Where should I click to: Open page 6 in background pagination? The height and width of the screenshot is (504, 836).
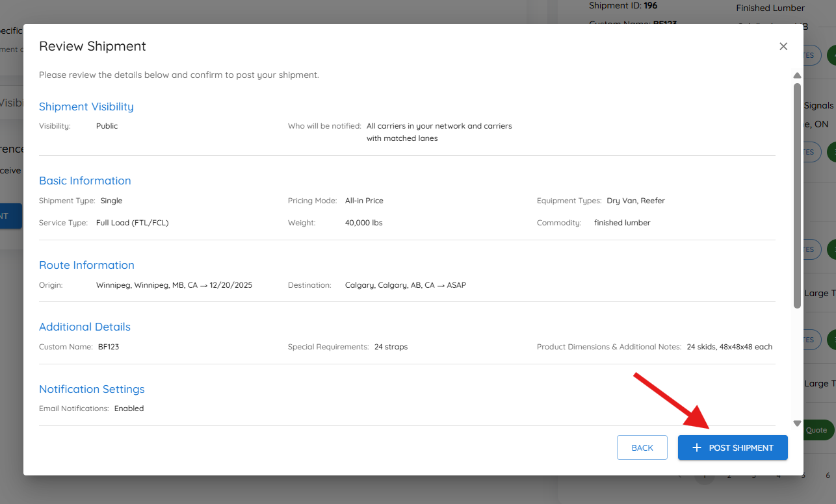[x=828, y=475]
